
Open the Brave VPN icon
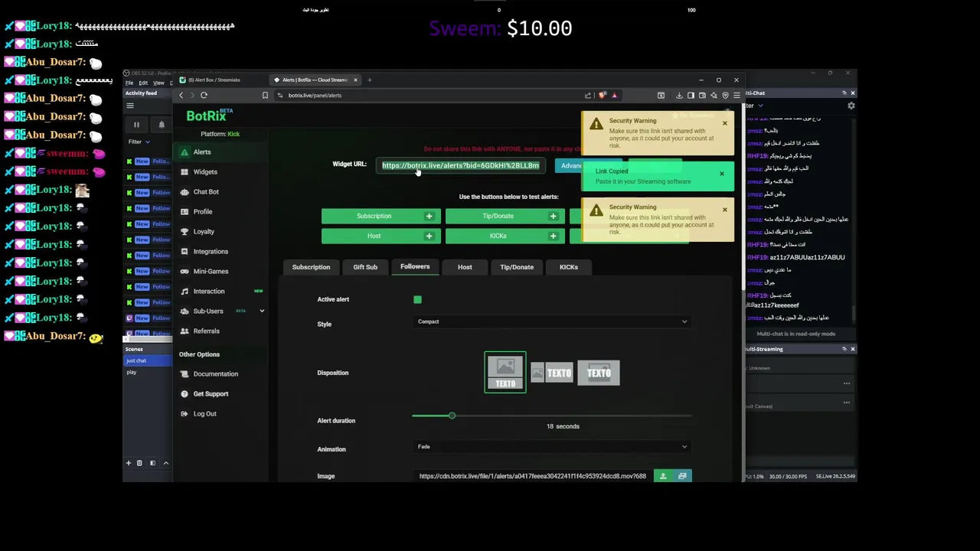725,96
